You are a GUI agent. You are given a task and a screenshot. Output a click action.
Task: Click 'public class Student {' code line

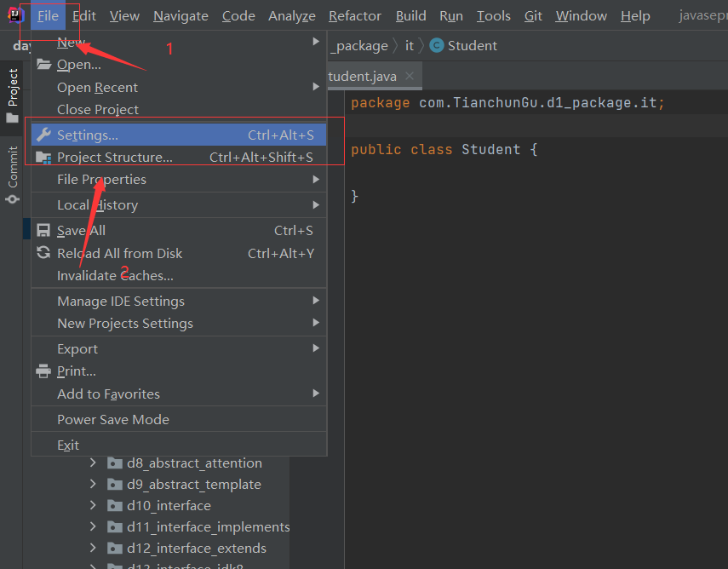tap(444, 150)
